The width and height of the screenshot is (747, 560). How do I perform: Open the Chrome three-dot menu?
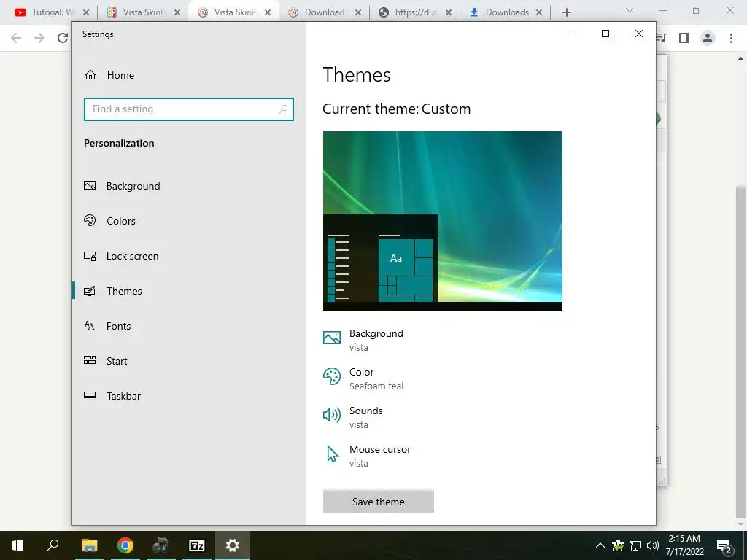click(x=731, y=38)
